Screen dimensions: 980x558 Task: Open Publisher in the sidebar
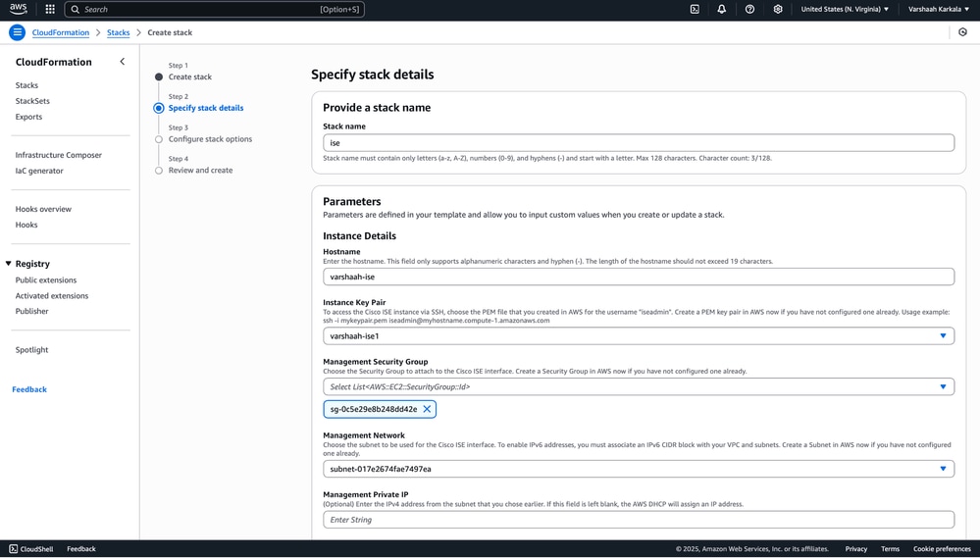click(x=31, y=311)
